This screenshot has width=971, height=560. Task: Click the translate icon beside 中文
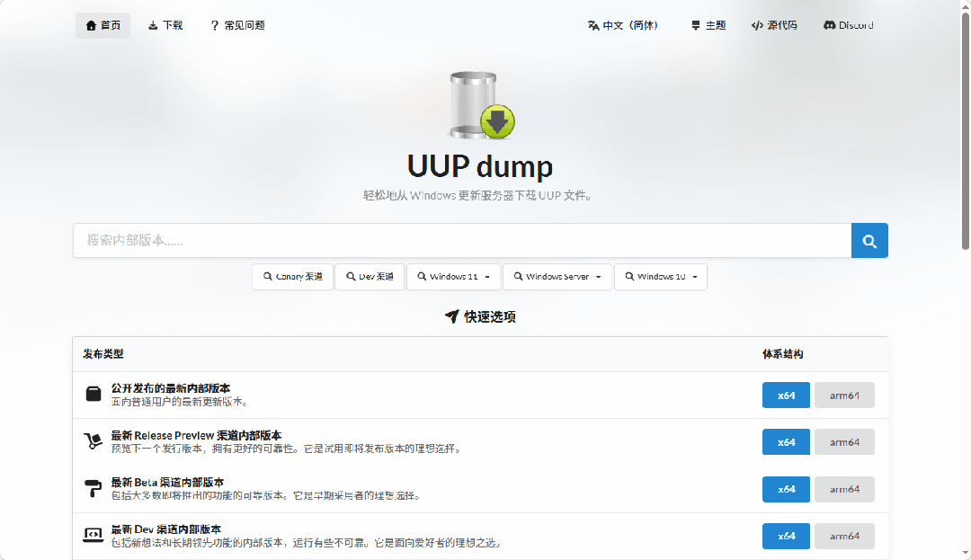coord(593,25)
